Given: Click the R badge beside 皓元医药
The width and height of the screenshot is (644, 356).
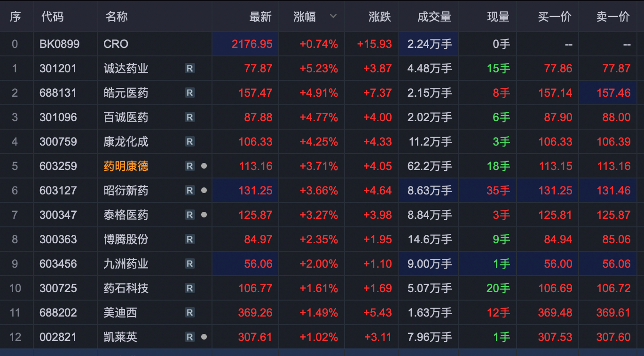Looking at the screenshot, I should pos(189,93).
